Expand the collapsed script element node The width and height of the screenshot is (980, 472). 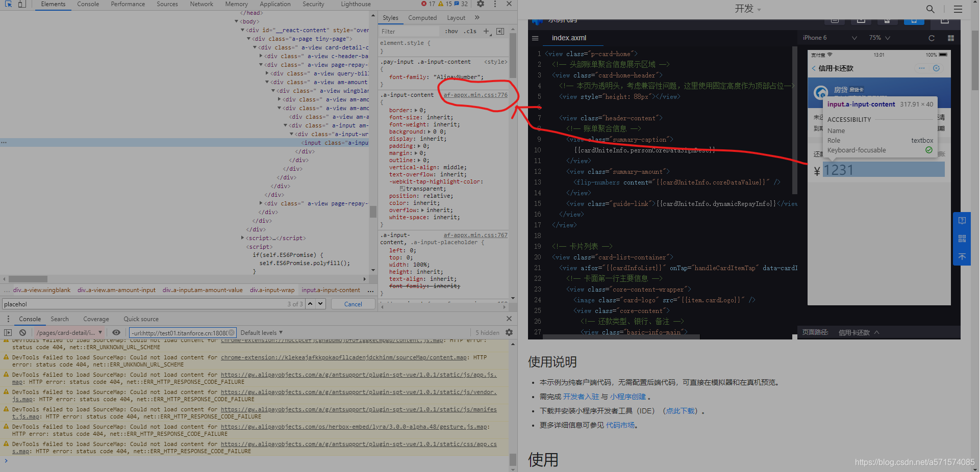(243, 238)
